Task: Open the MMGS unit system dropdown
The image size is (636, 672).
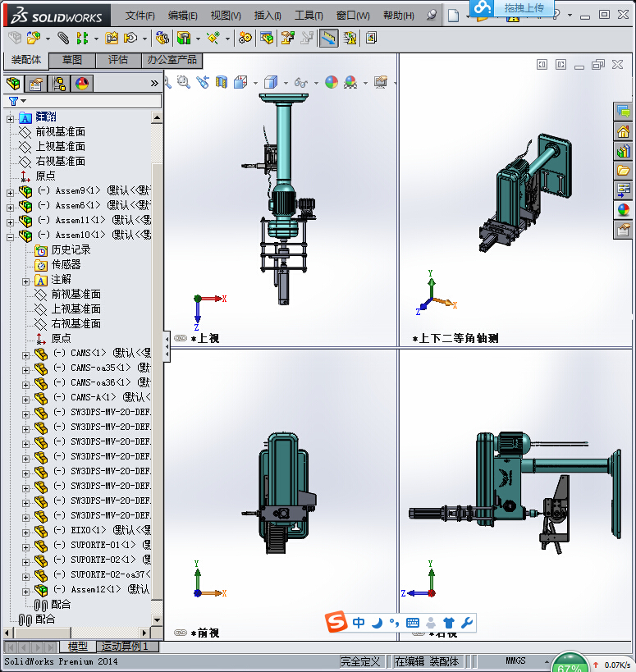Action: point(547,661)
